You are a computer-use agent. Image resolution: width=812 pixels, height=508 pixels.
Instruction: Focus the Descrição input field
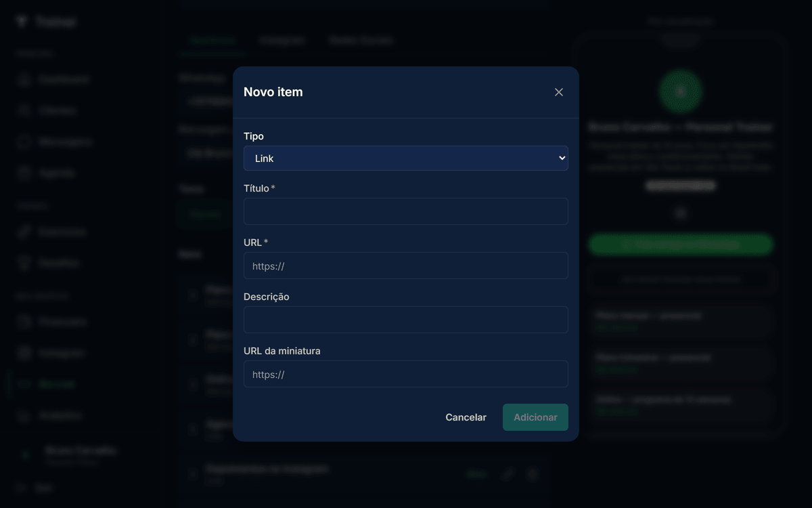point(406,320)
